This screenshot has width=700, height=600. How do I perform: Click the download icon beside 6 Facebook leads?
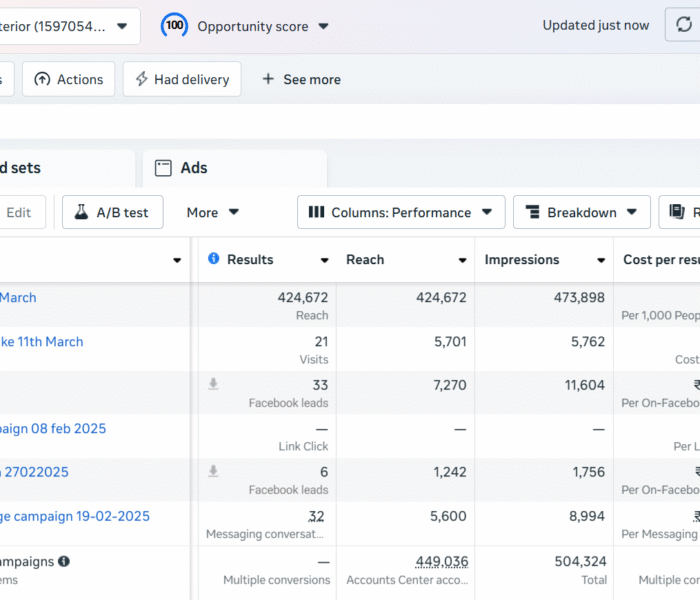point(213,472)
